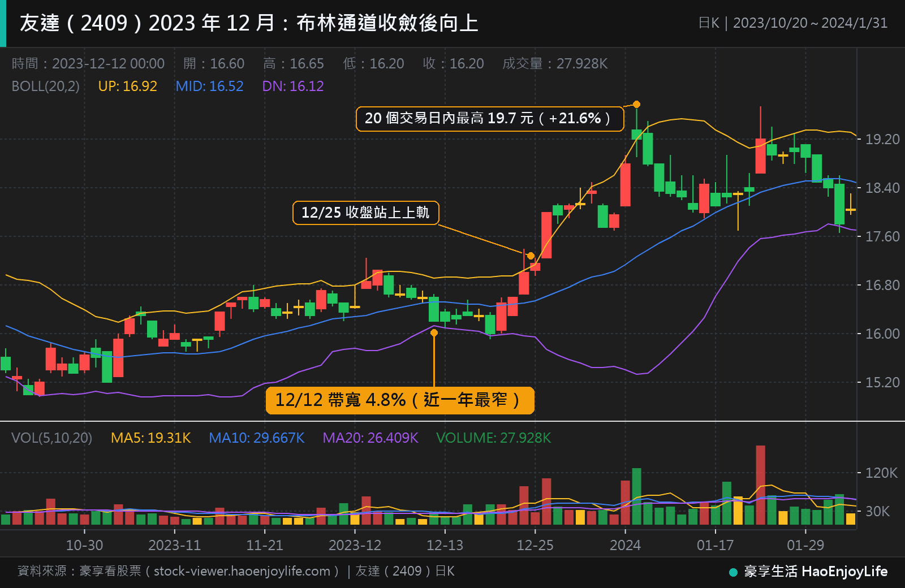
Task: Click the '12-13' date axis label
Action: click(445, 545)
